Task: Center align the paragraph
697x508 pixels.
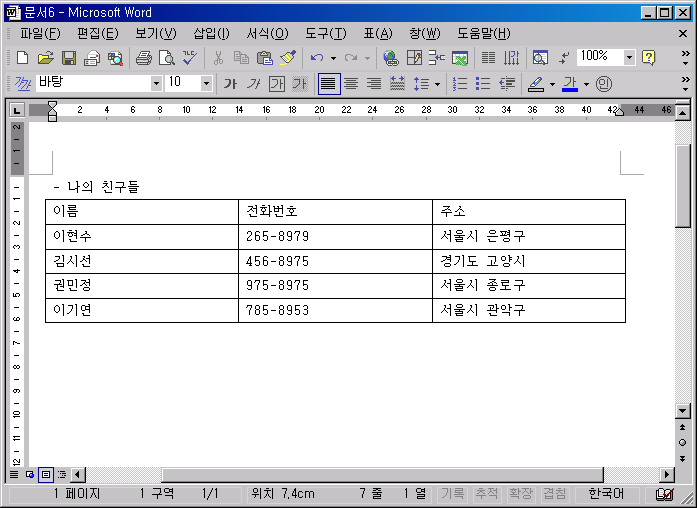Action: click(x=351, y=84)
